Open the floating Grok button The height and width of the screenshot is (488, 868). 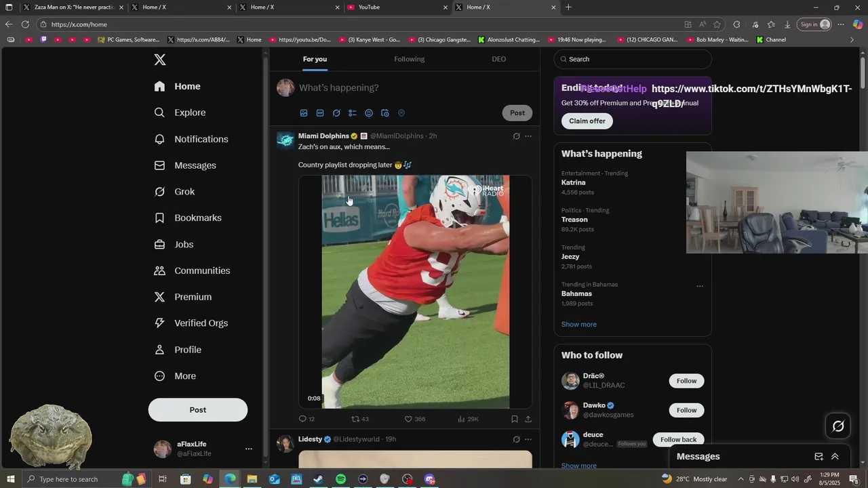(x=838, y=426)
